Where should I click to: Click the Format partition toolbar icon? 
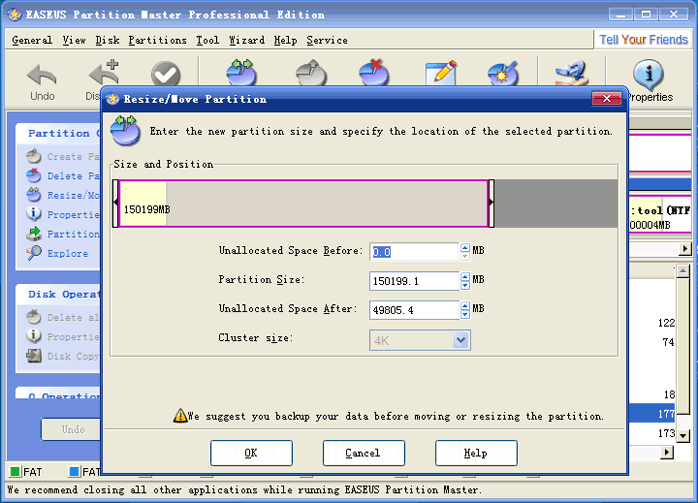[x=503, y=72]
